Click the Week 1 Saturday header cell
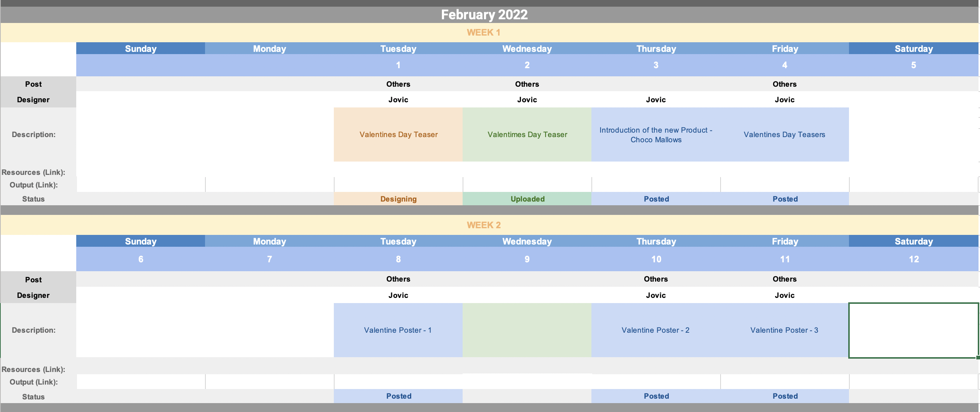The width and height of the screenshot is (980, 412). point(913,49)
